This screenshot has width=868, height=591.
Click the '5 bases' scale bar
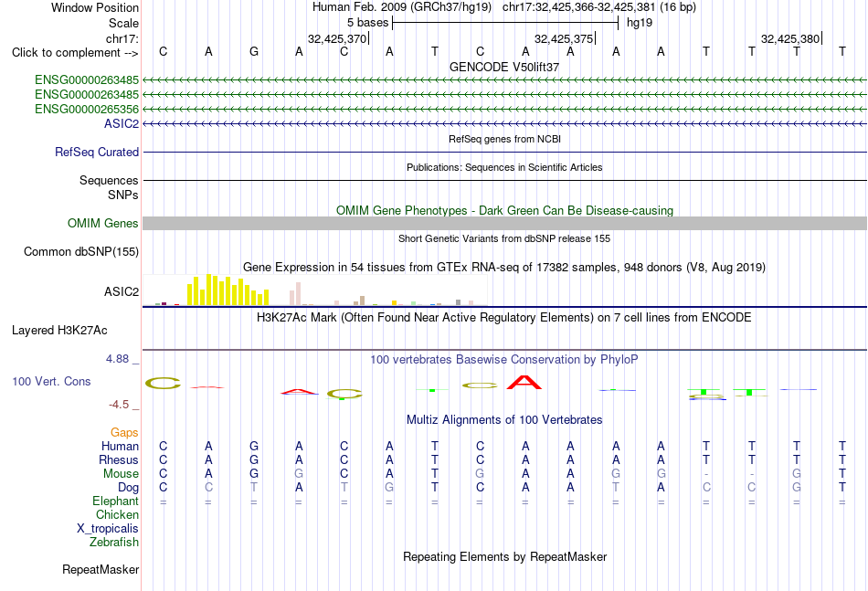505,23
